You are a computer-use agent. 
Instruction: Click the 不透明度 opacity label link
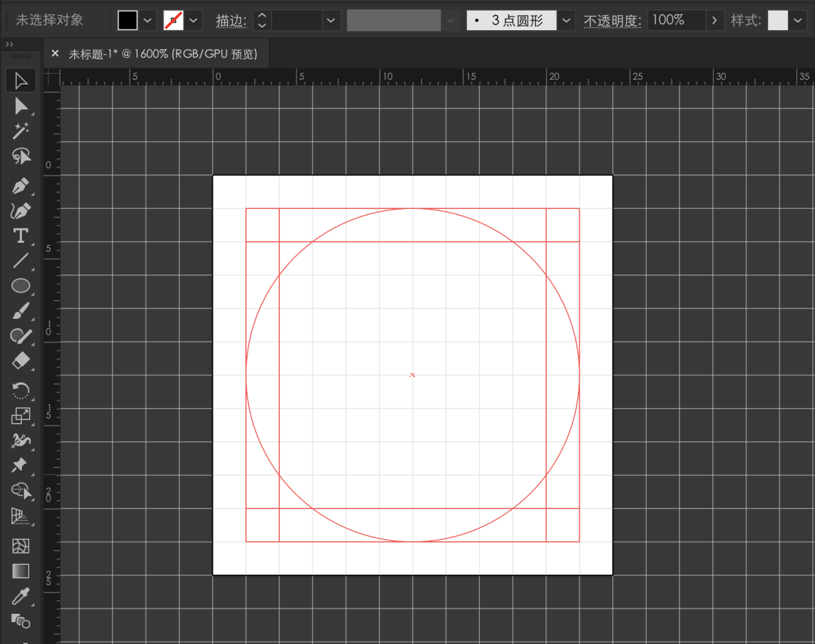612,21
